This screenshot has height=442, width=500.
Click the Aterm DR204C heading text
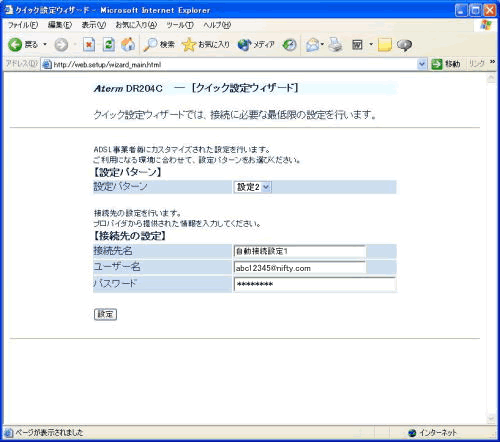click(128, 88)
